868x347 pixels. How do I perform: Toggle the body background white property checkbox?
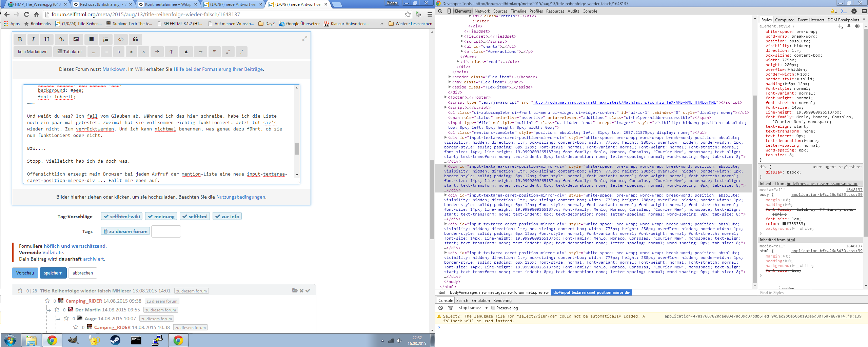point(797,229)
